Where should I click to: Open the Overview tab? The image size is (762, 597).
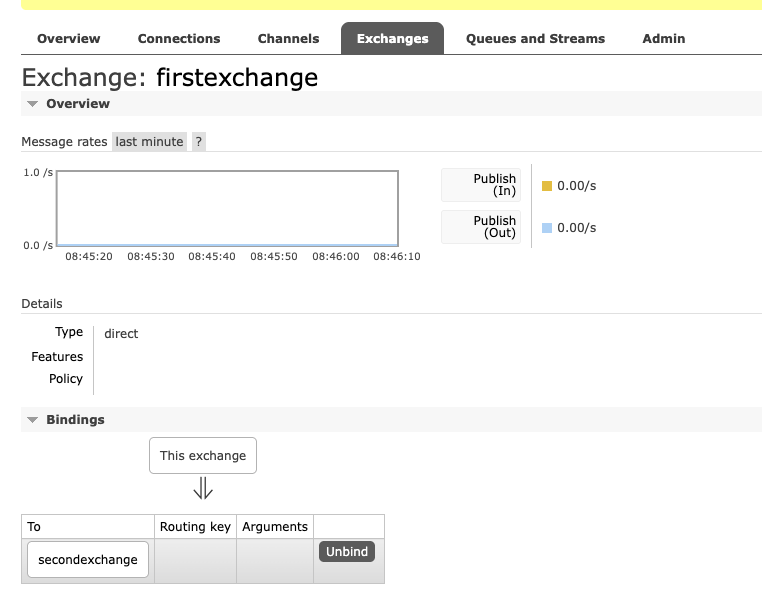point(69,38)
